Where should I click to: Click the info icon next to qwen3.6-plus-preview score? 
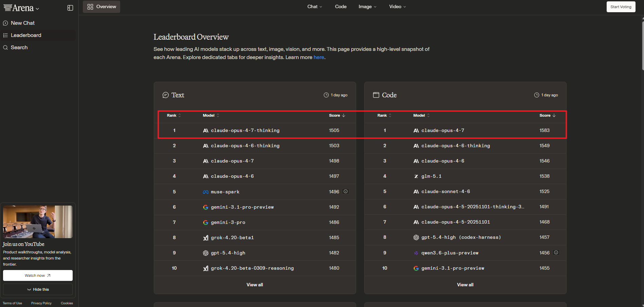(556, 252)
